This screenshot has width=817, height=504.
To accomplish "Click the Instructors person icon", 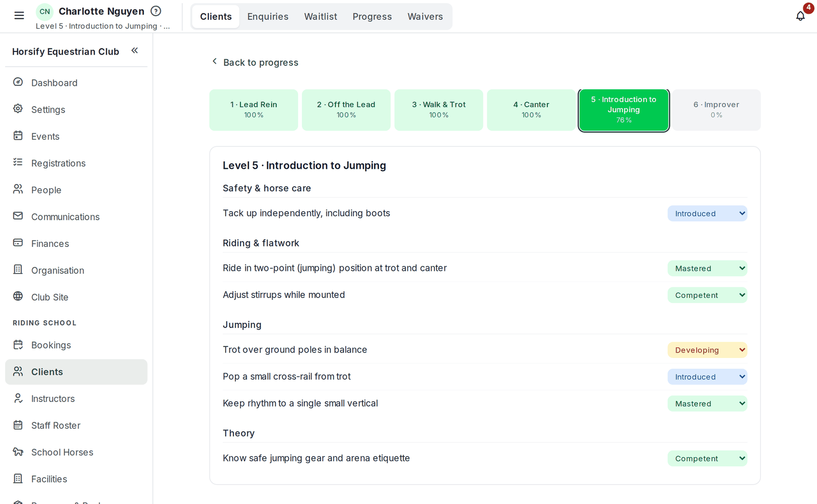I will [18, 398].
